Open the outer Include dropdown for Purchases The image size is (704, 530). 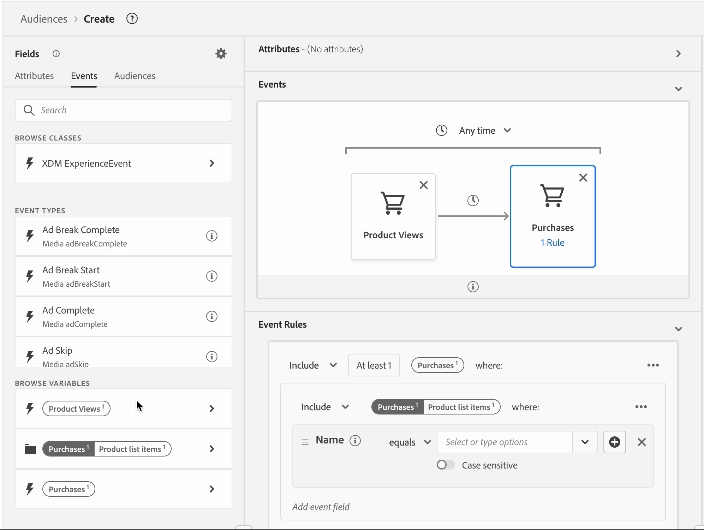point(313,365)
